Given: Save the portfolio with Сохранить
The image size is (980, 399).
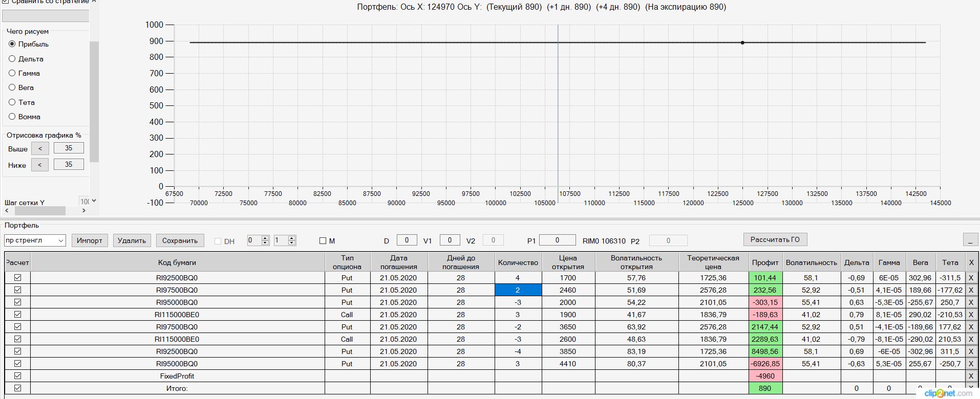Looking at the screenshot, I should pyautogui.click(x=180, y=240).
